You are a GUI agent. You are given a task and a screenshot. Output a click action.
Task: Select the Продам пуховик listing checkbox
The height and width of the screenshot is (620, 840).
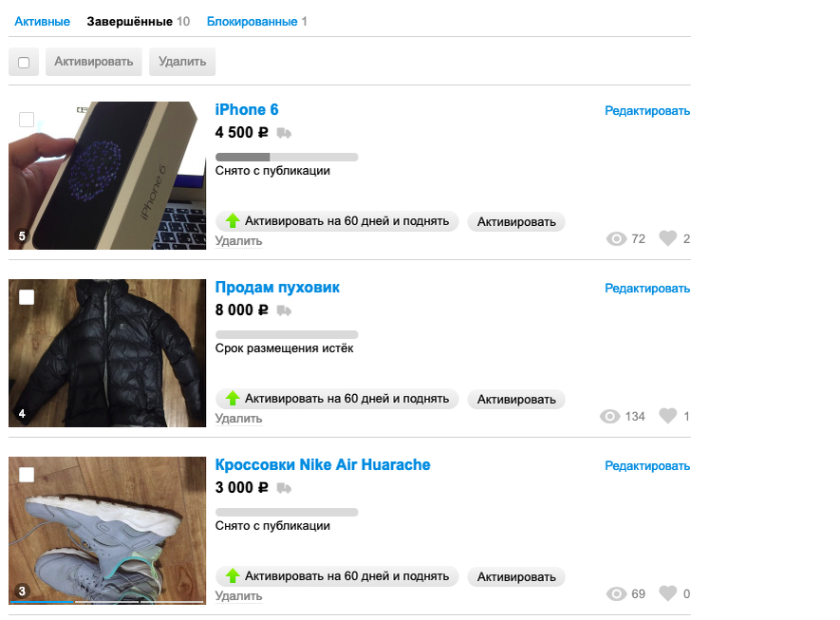27,297
